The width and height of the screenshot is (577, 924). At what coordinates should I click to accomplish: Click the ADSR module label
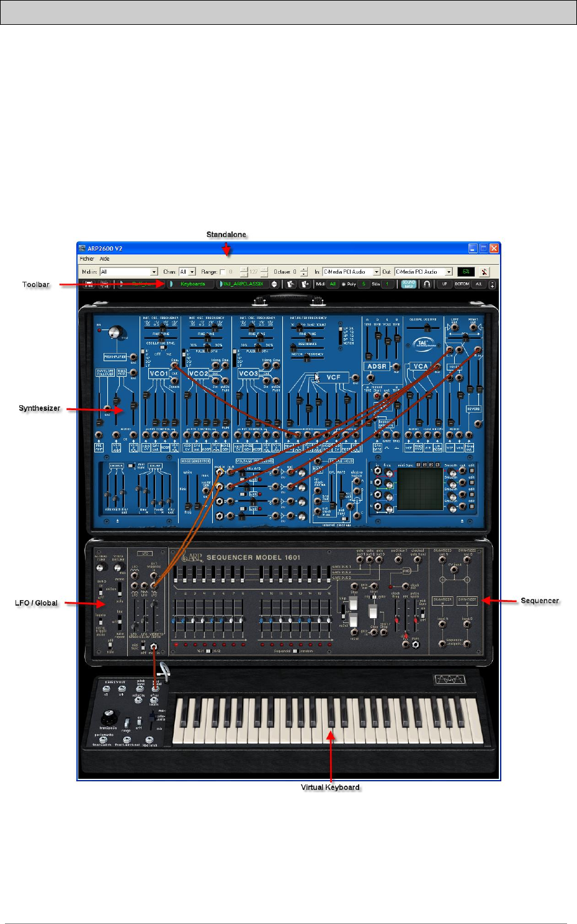coord(377,367)
